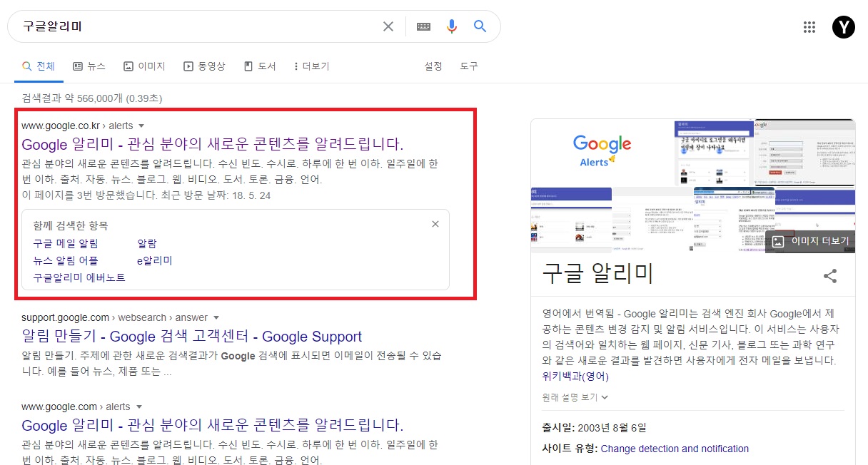Click 이미지 더보기 button

(810, 242)
